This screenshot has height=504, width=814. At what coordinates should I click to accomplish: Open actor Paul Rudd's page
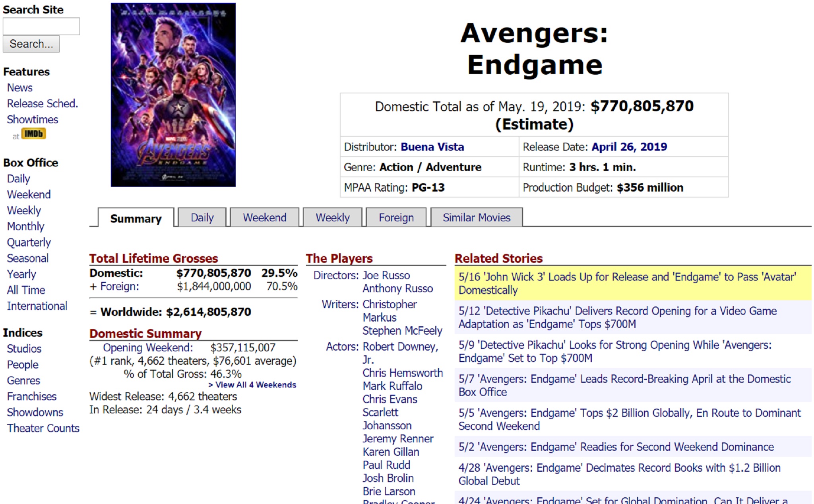tap(386, 465)
